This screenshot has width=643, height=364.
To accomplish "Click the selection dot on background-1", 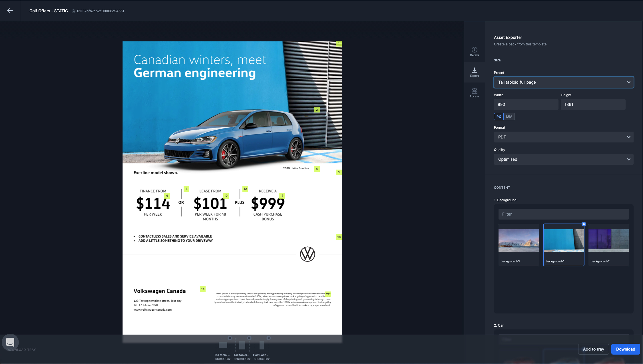I will (583, 224).
